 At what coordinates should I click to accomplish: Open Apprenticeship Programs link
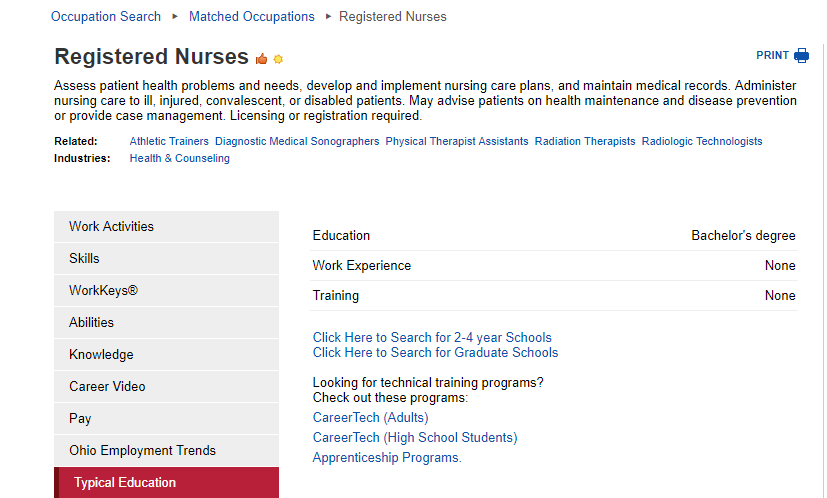[x=387, y=457]
